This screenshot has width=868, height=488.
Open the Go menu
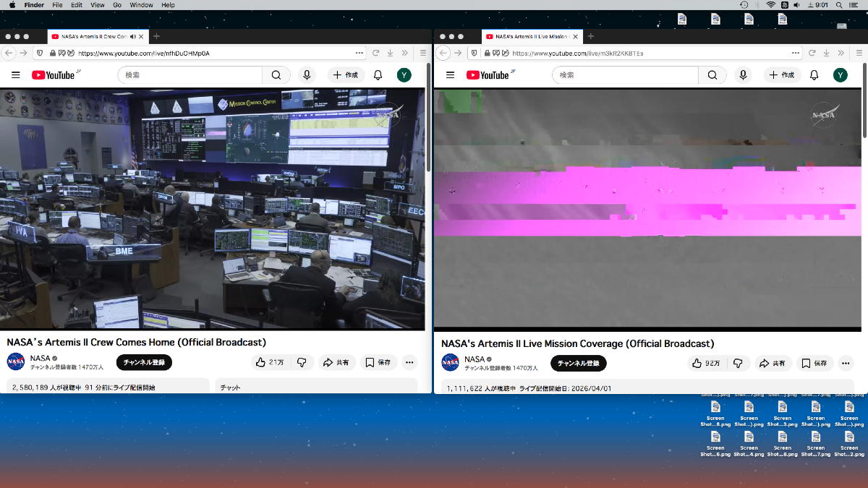[x=117, y=5]
